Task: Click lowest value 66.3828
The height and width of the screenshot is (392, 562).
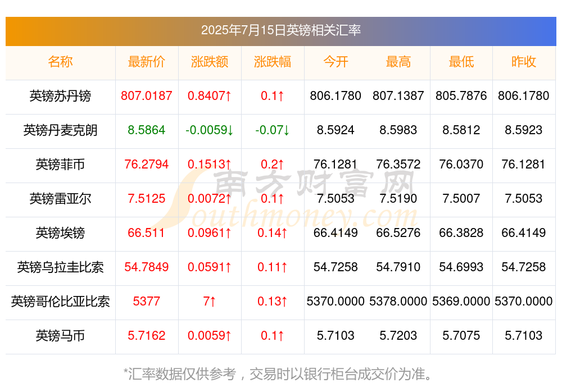Action: (x=461, y=233)
